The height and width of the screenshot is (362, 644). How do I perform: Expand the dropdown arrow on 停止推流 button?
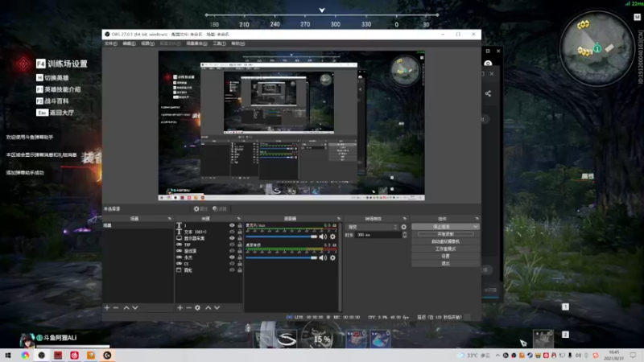pos(476,227)
